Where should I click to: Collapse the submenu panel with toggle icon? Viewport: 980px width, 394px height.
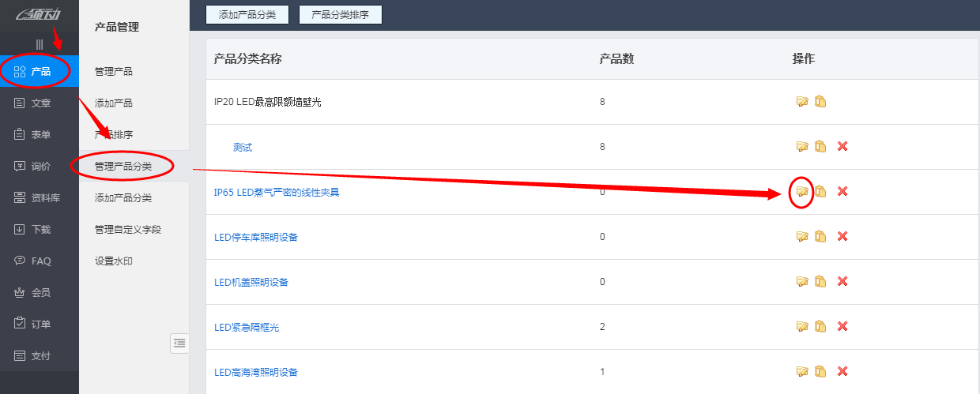coord(179,343)
